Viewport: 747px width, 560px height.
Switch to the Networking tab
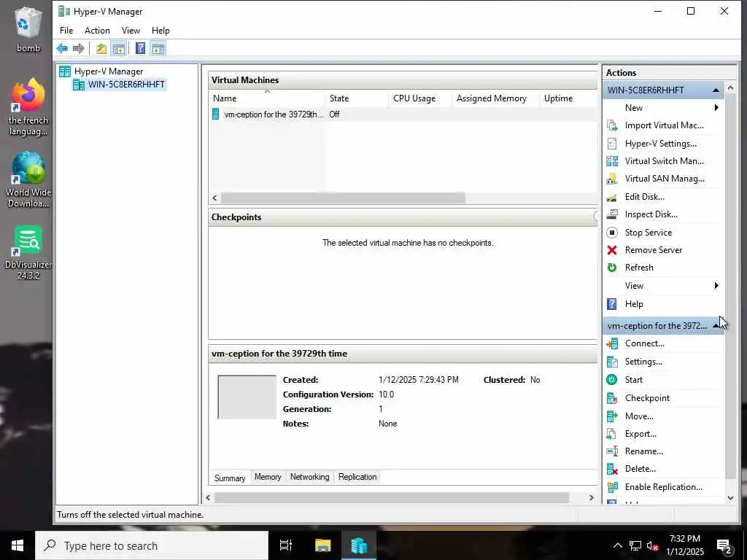[309, 477]
